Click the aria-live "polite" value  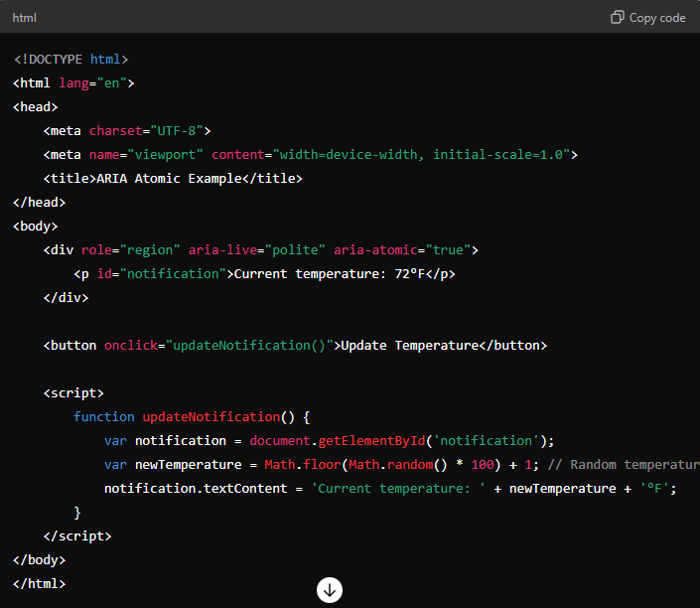(295, 250)
